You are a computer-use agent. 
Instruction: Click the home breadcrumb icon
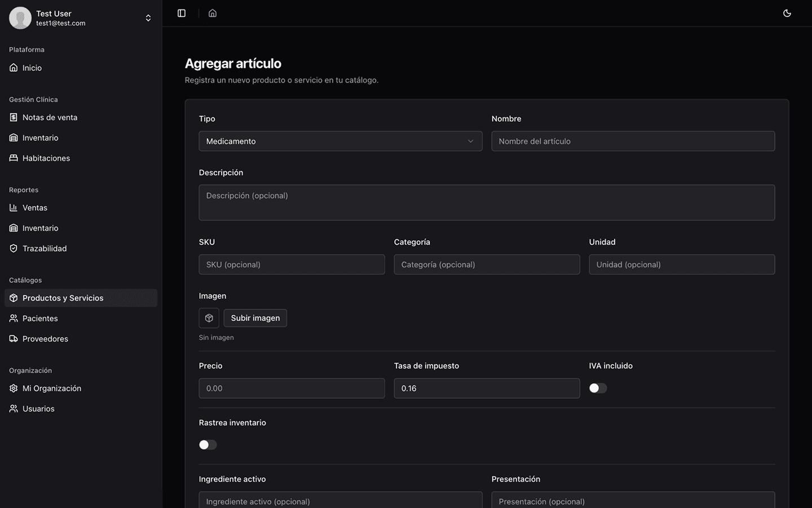coord(213,13)
